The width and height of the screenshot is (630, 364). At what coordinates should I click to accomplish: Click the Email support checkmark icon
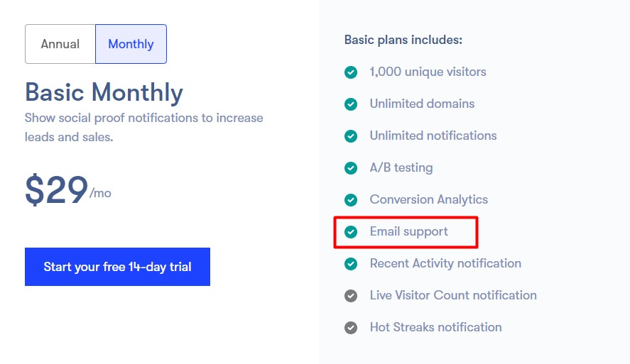pyautogui.click(x=351, y=231)
